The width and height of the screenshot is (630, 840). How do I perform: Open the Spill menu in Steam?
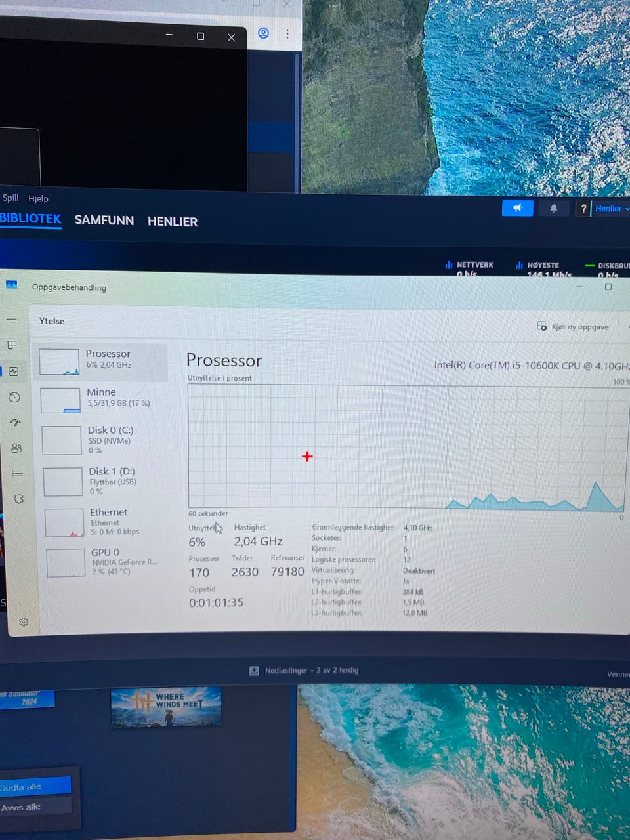pos(10,198)
